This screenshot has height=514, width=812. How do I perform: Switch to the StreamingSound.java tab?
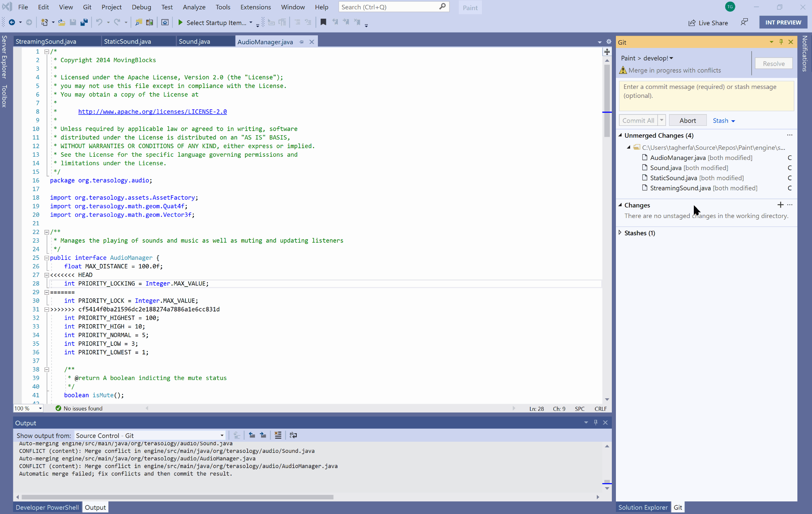[57, 41]
